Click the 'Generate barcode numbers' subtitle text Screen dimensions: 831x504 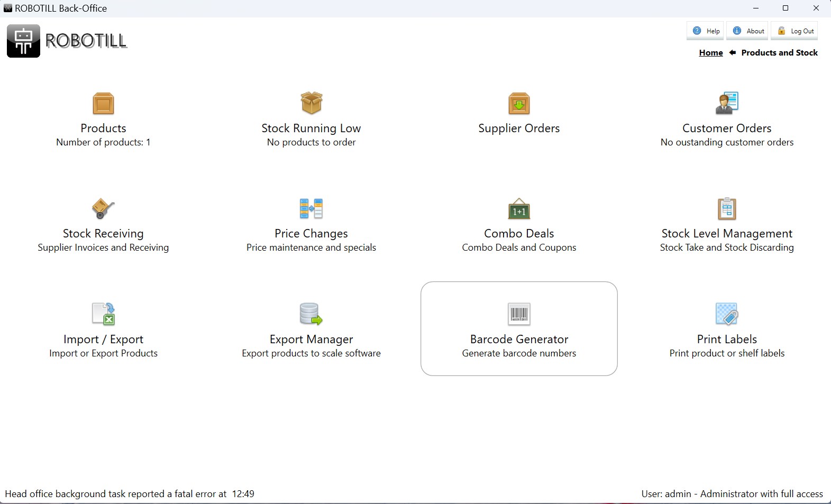tap(519, 353)
